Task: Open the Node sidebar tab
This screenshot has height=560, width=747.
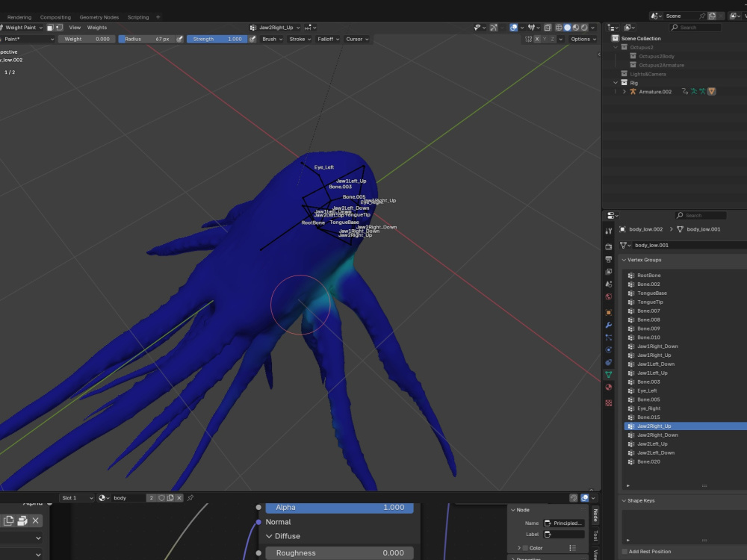Action: (595, 514)
